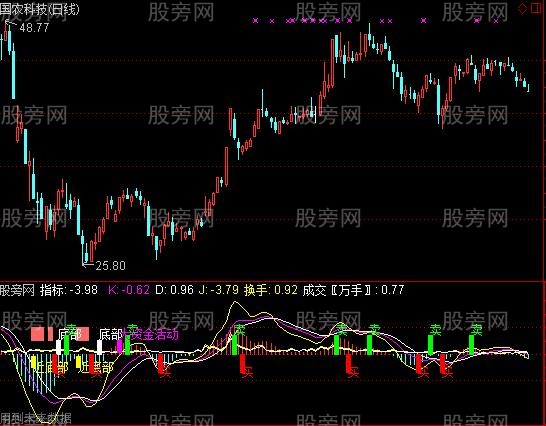Click the red diamond icon at chart corner
The width and height of the screenshot is (546, 426).
tap(523, 8)
